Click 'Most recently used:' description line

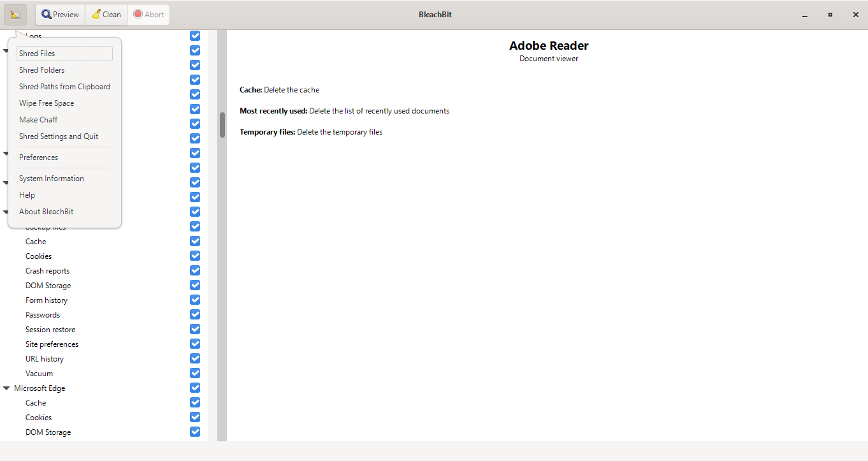click(344, 111)
